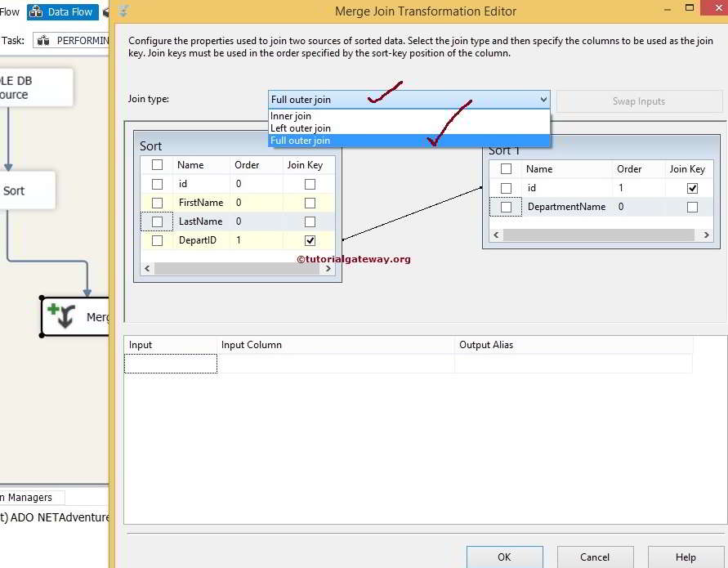Screen dimensions: 728x568
Task: Open Help for the Merge Join editor
Action: pyautogui.click(x=685, y=557)
